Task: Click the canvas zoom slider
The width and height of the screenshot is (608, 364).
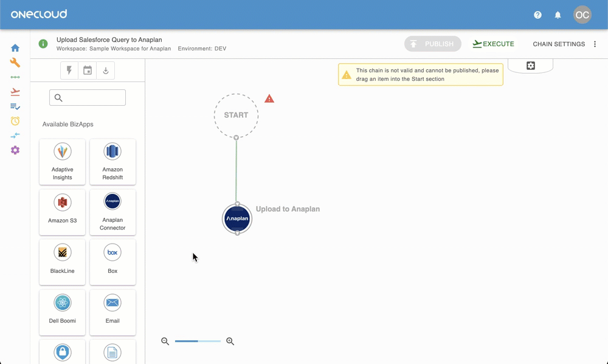Action: pyautogui.click(x=198, y=341)
